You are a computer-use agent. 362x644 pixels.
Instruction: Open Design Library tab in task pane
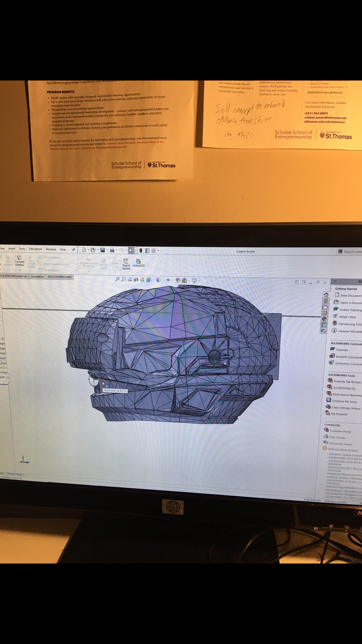click(326, 301)
